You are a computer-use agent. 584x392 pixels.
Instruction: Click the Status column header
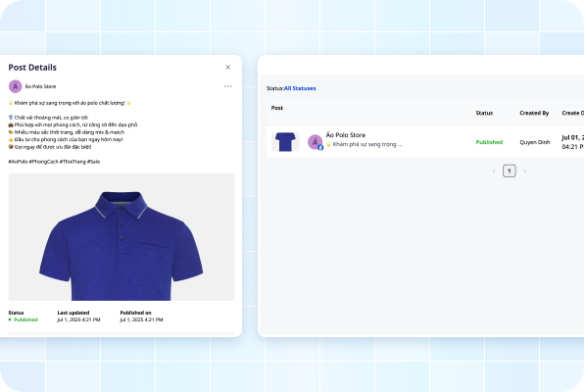point(484,113)
